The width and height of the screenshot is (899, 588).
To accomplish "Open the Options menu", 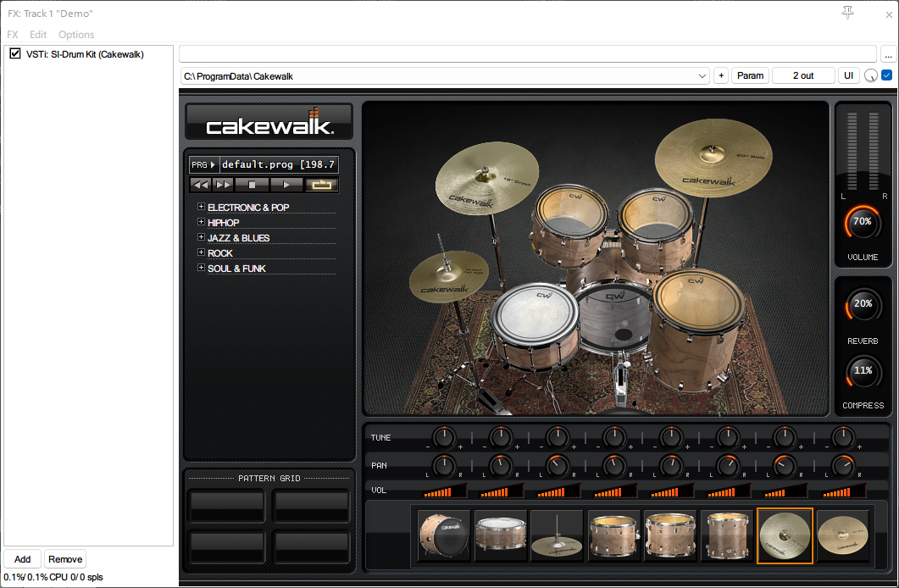I will [x=76, y=35].
